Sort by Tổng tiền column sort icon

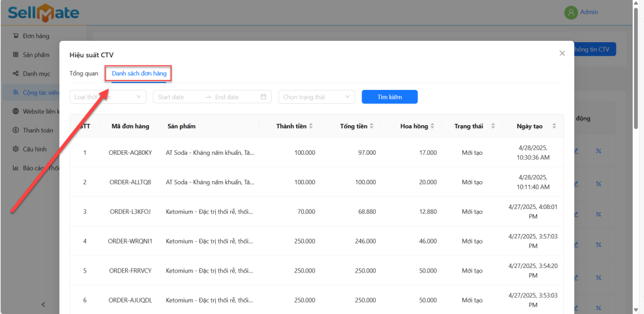tap(372, 126)
